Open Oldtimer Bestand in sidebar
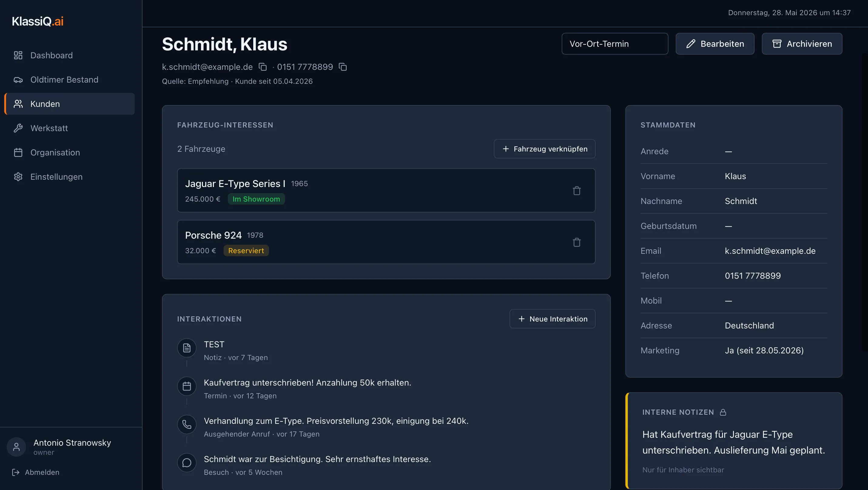The width and height of the screenshot is (868, 490). click(69, 80)
